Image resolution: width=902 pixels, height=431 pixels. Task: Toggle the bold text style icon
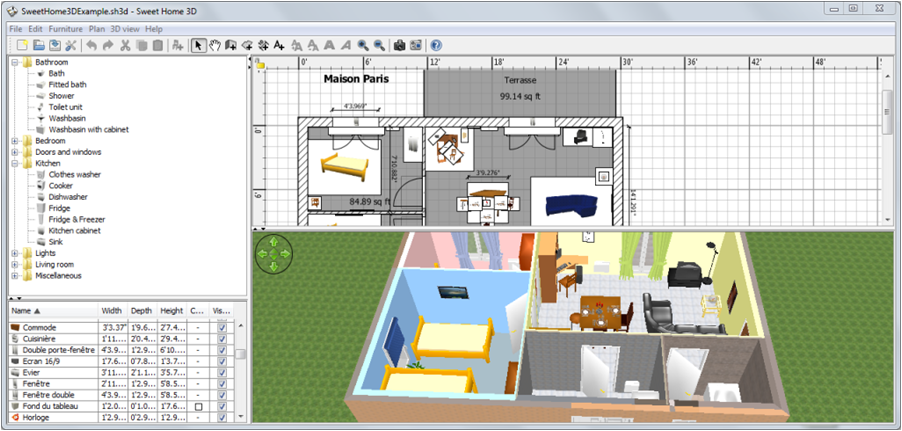pyautogui.click(x=330, y=45)
